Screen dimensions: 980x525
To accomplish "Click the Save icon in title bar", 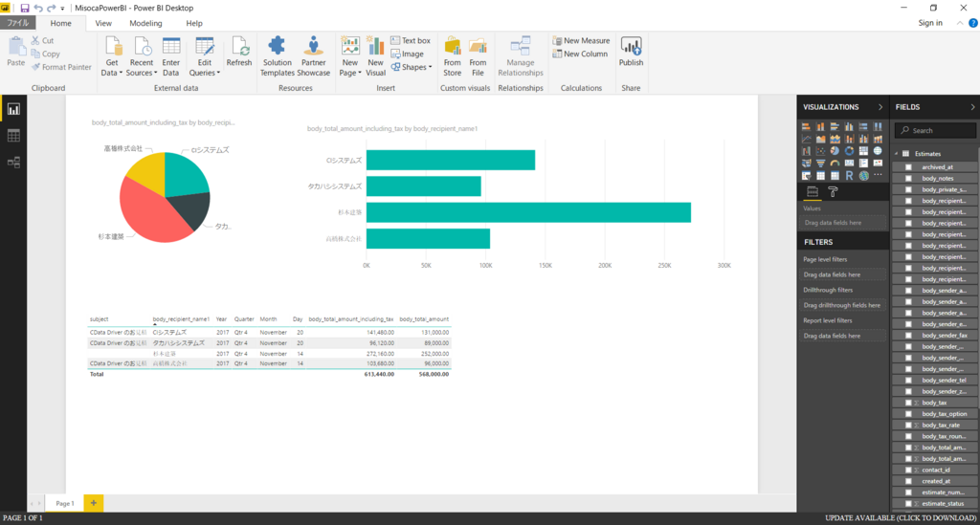I will (24, 8).
